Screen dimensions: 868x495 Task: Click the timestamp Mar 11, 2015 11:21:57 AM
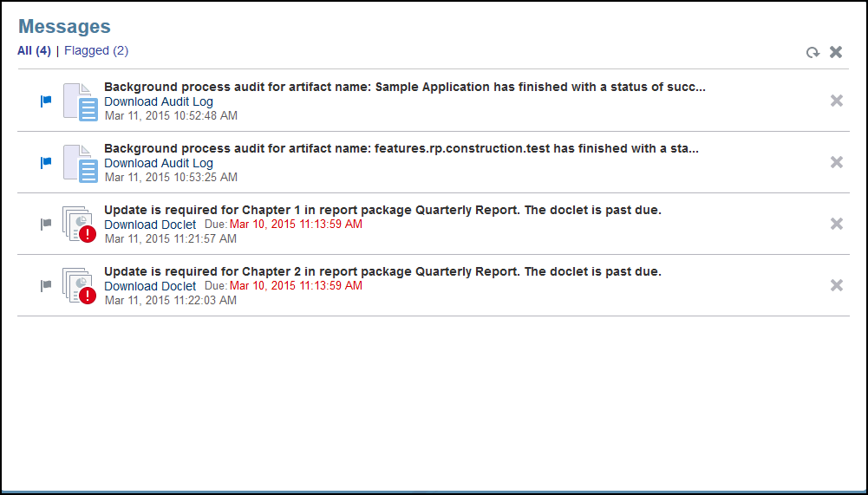[x=171, y=238]
